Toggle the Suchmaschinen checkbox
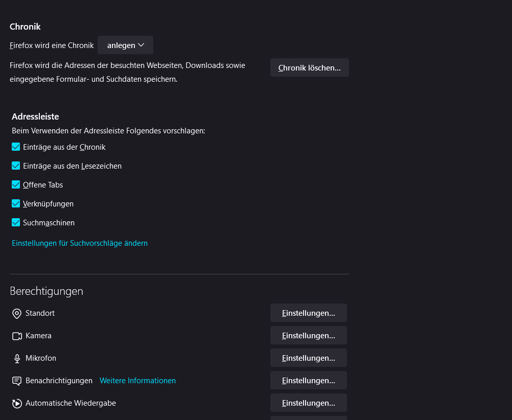The width and height of the screenshot is (512, 420). pos(16,222)
